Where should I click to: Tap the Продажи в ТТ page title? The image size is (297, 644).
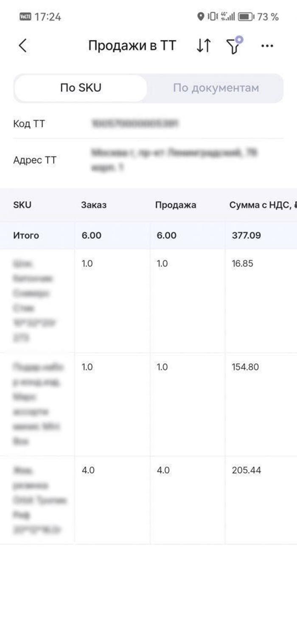(132, 46)
